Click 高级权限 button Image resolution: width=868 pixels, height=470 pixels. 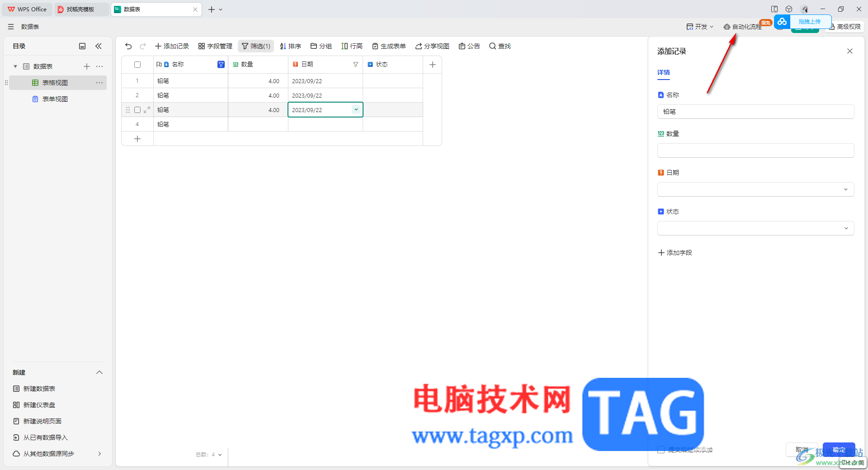pyautogui.click(x=845, y=27)
